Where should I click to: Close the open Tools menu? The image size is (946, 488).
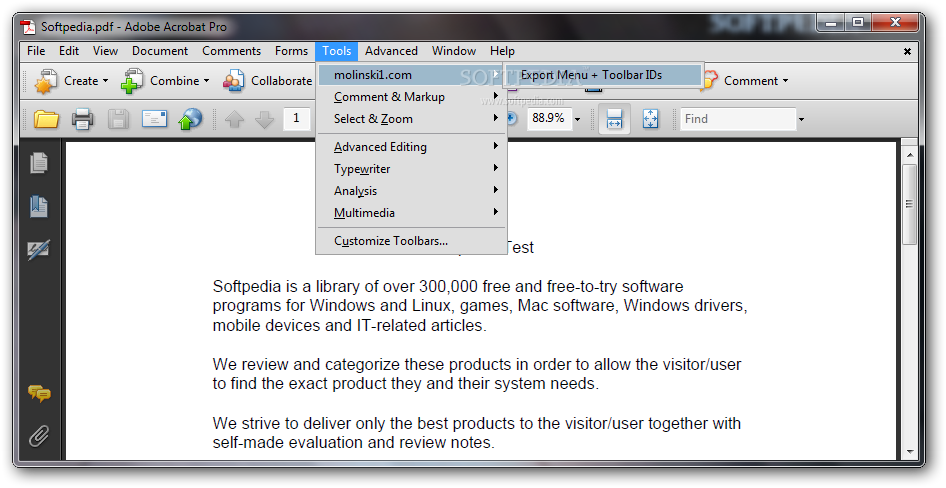337,51
